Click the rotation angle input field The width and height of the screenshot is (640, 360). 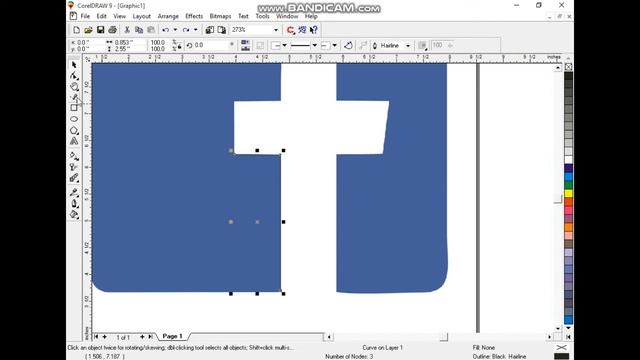(210, 45)
